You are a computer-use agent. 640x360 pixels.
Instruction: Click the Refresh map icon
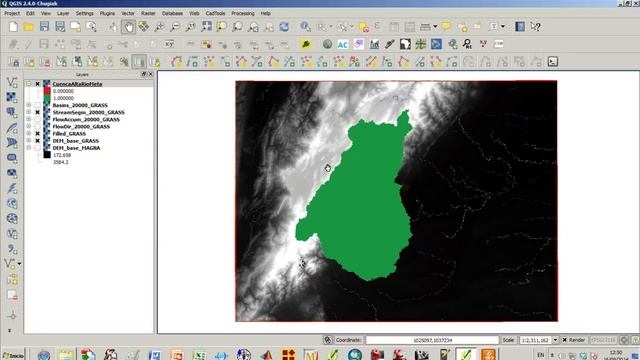pyautogui.click(x=284, y=27)
